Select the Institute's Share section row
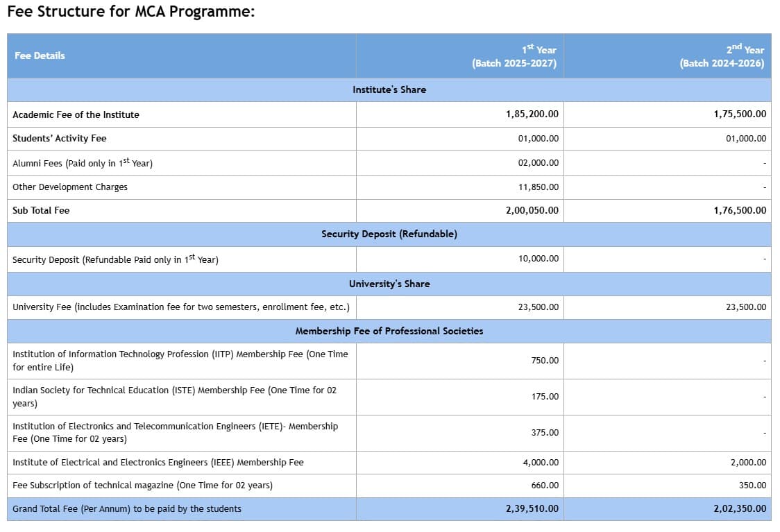780x532 pixels. pyautogui.click(x=389, y=89)
